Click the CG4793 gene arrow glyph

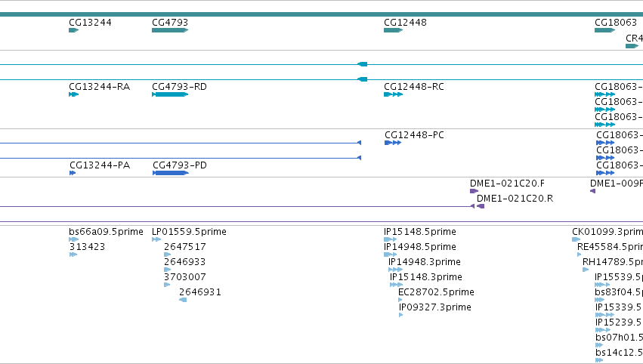point(170,30)
